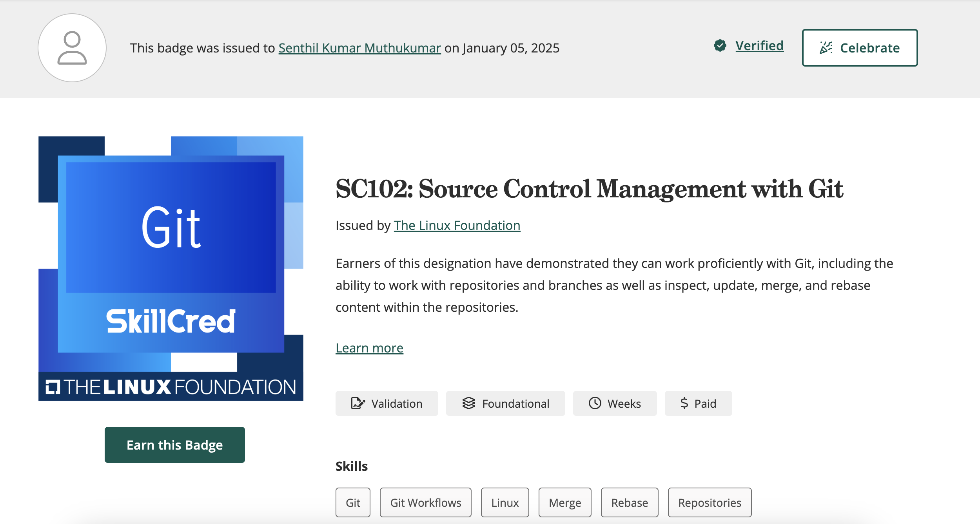The width and height of the screenshot is (980, 524).
Task: Open the Learn more link
Action: (369, 348)
